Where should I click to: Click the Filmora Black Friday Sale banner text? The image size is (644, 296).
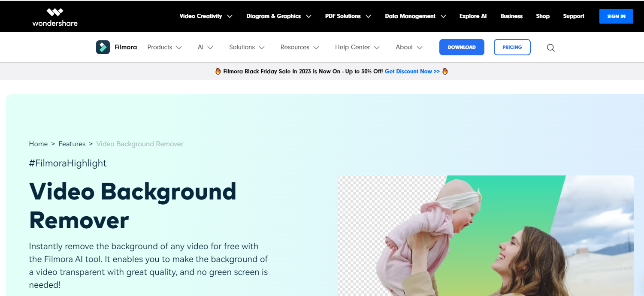click(x=303, y=71)
